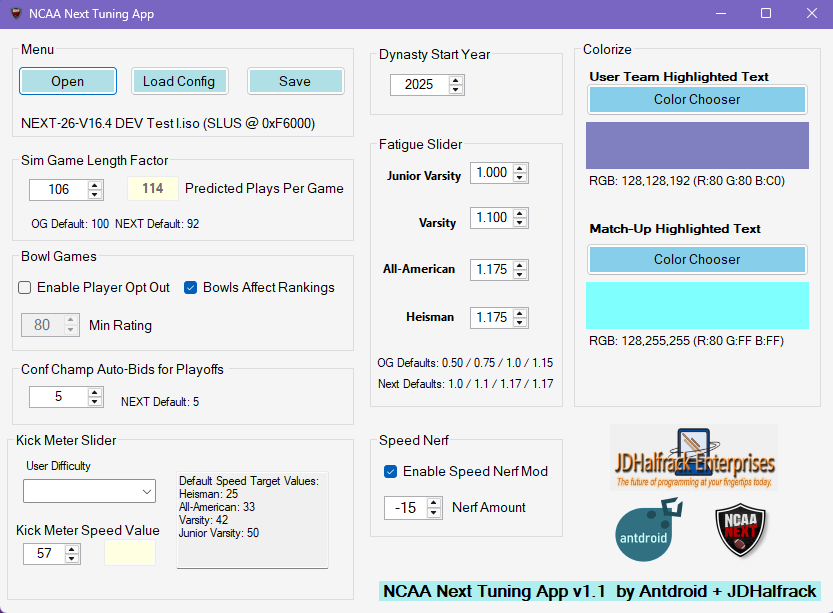Click the Load Config button
The height and width of the screenshot is (613, 833).
[x=179, y=81]
